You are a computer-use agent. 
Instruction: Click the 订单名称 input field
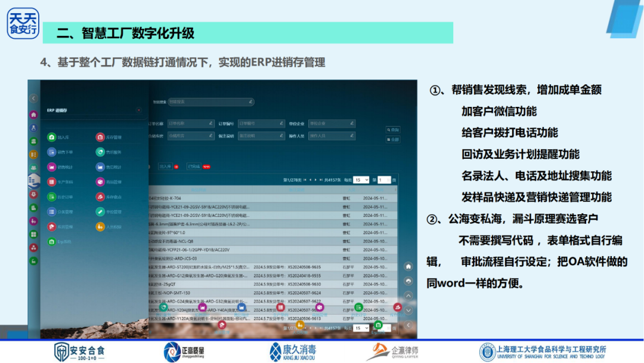click(x=191, y=124)
